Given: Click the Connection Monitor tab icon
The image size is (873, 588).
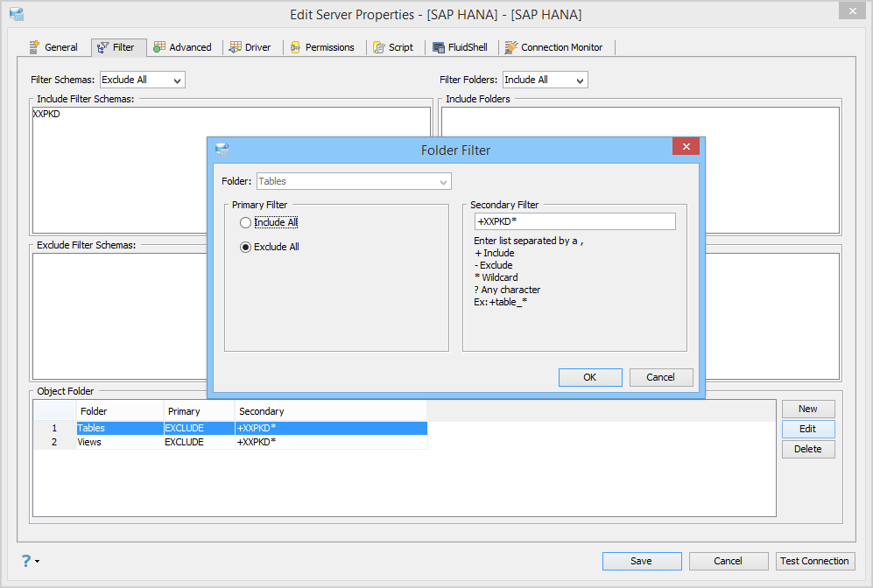Looking at the screenshot, I should [x=511, y=47].
